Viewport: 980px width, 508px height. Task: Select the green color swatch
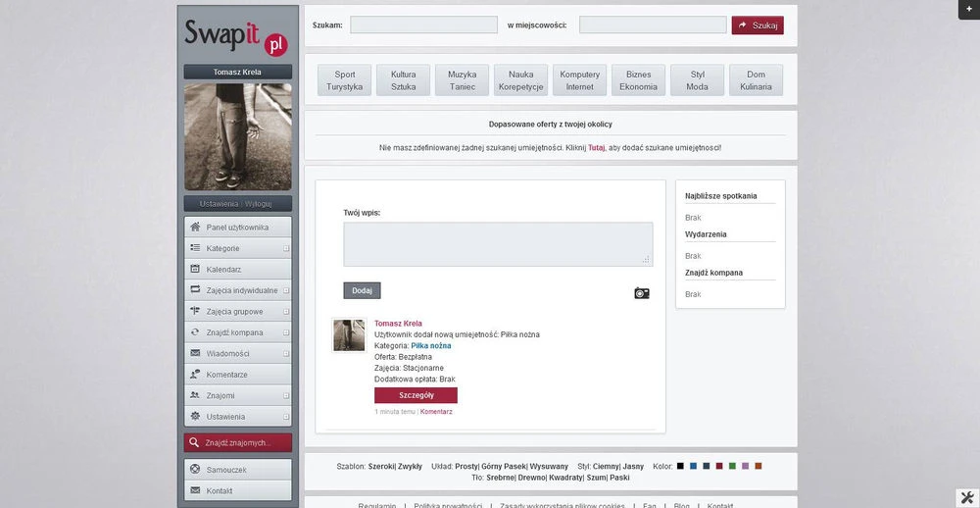tap(732, 466)
